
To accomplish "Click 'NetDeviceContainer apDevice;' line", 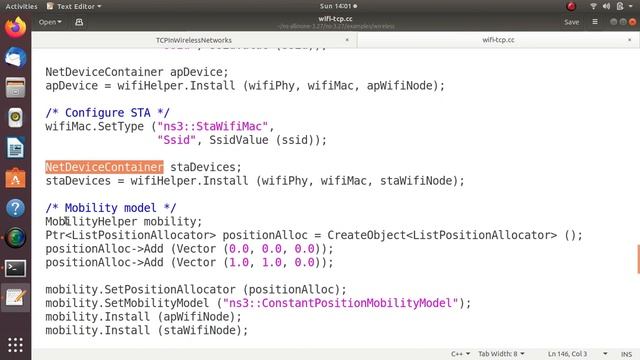I will pyautogui.click(x=137, y=72).
